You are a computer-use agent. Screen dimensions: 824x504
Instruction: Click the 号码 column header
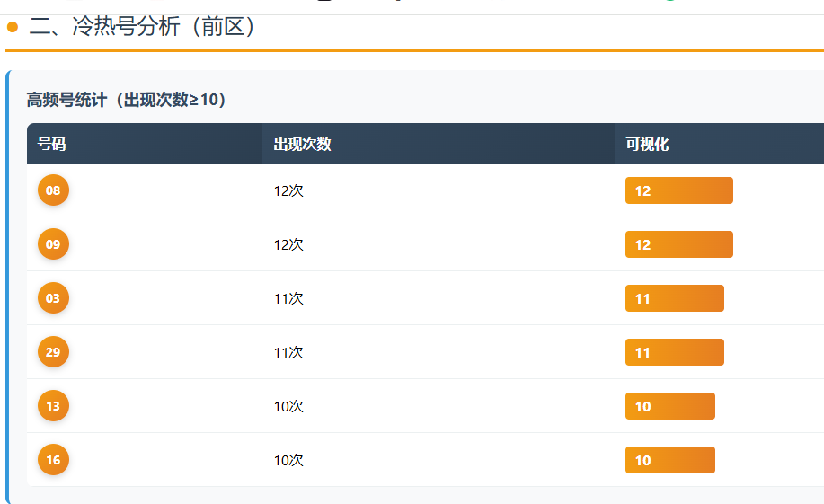click(51, 144)
